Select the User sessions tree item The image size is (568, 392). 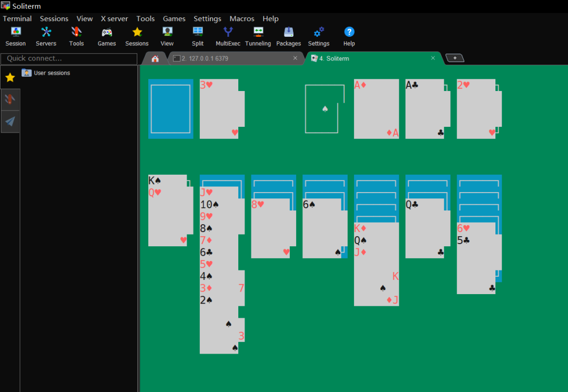tap(52, 73)
